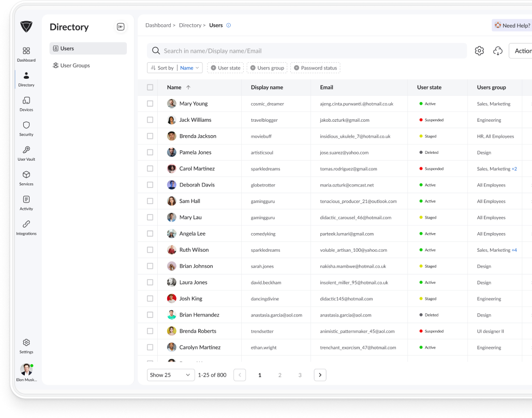Add Password status filter

(315, 68)
